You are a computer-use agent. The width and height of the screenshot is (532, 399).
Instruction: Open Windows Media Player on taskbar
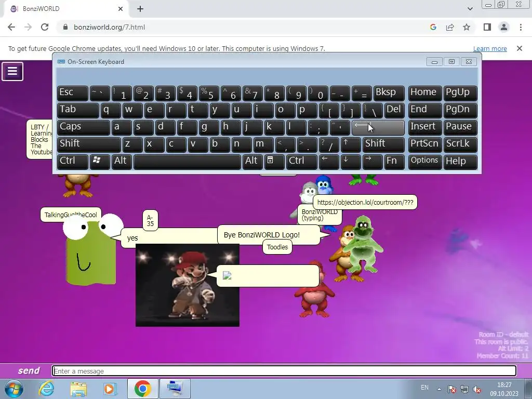[x=110, y=389]
